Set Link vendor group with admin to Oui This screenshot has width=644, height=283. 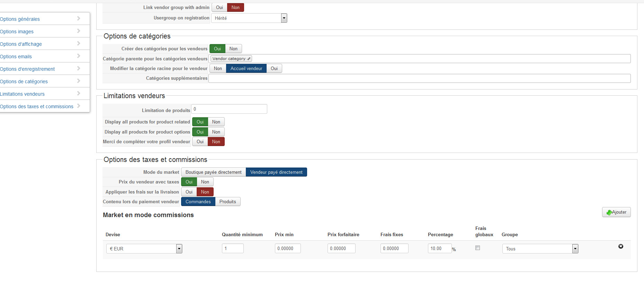220,7
